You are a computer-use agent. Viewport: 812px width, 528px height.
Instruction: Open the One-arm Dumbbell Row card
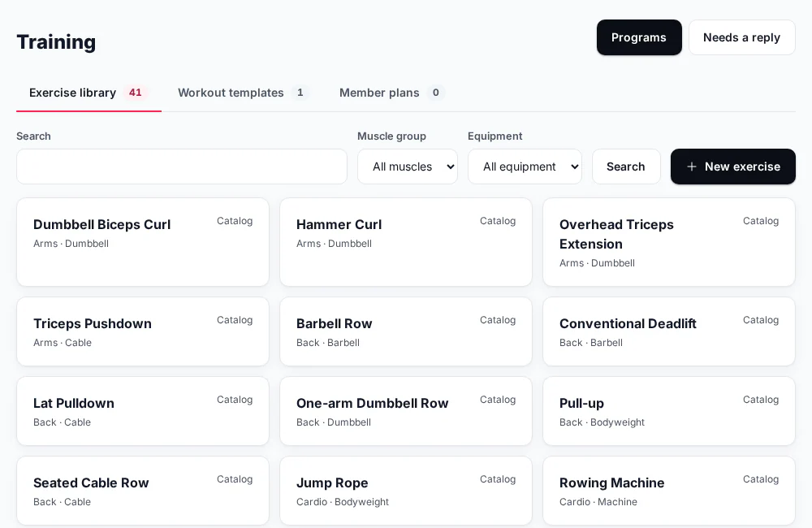(406, 411)
